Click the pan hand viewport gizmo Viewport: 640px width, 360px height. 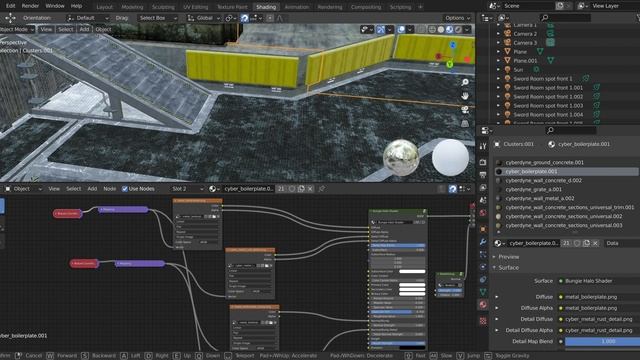click(464, 96)
